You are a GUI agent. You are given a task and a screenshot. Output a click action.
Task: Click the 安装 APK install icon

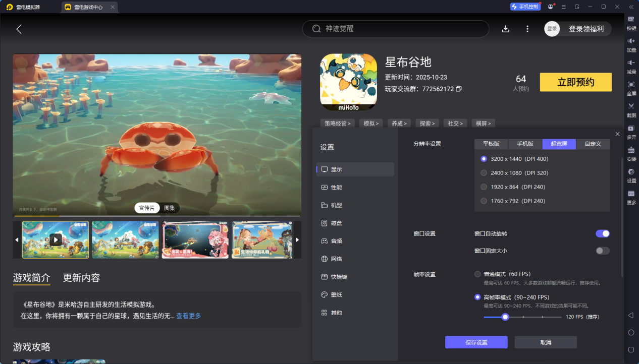(631, 150)
